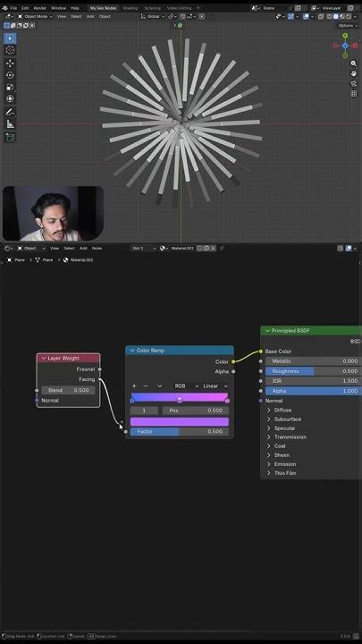Pick the Add Cube tool

coord(10,137)
